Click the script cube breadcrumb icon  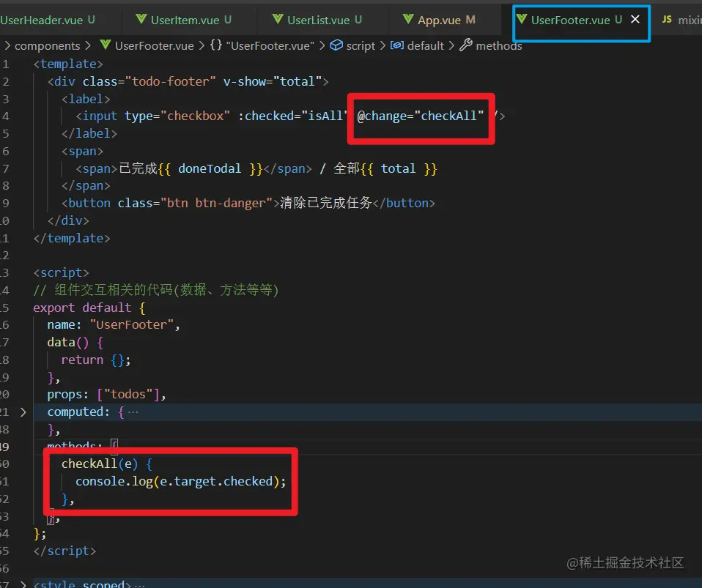point(336,45)
